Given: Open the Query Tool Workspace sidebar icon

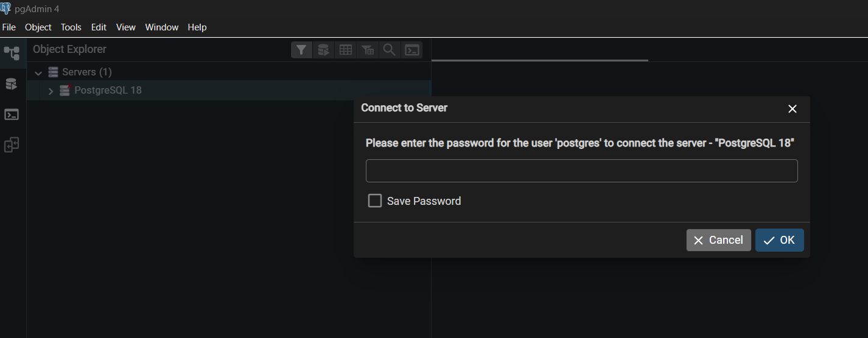Looking at the screenshot, I should pos(12,84).
